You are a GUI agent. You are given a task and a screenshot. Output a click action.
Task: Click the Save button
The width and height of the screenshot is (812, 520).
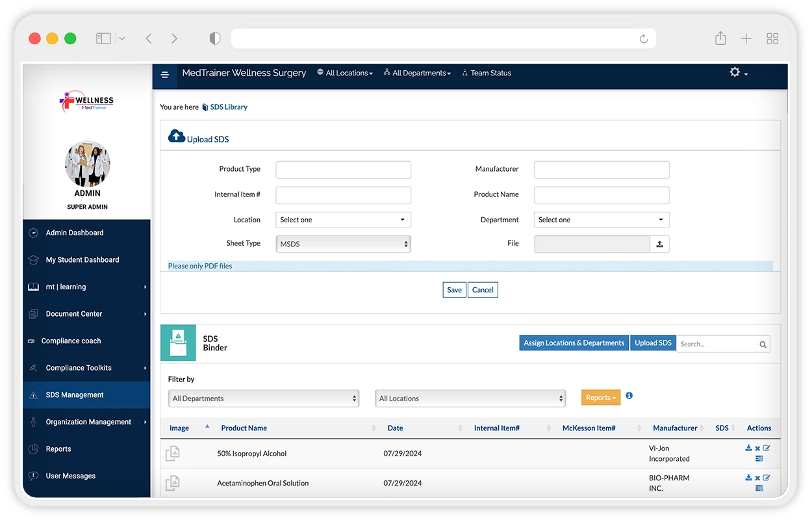point(454,290)
